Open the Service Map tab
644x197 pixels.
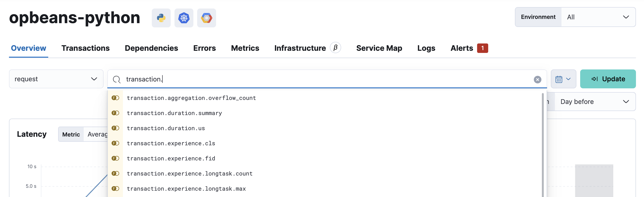click(x=379, y=48)
